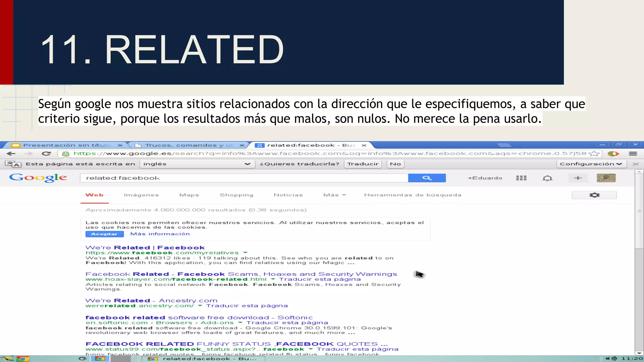Open result 'We're Related | Facebook'
The height and width of the screenshot is (362, 644).
(145, 248)
